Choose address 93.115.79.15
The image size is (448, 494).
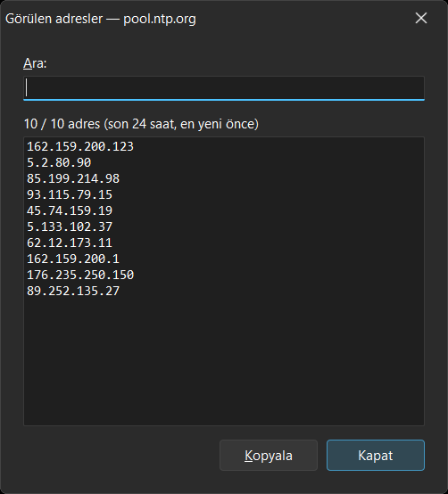point(70,194)
